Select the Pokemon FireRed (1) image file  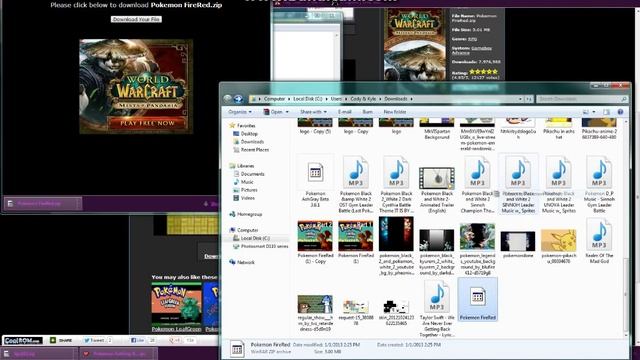click(356, 242)
